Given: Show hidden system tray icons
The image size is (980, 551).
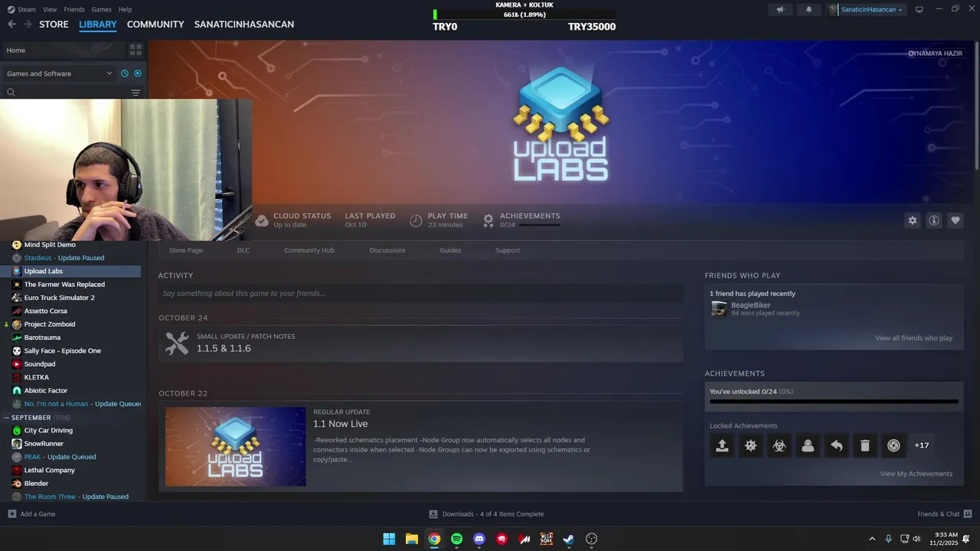Looking at the screenshot, I should tap(871, 539).
